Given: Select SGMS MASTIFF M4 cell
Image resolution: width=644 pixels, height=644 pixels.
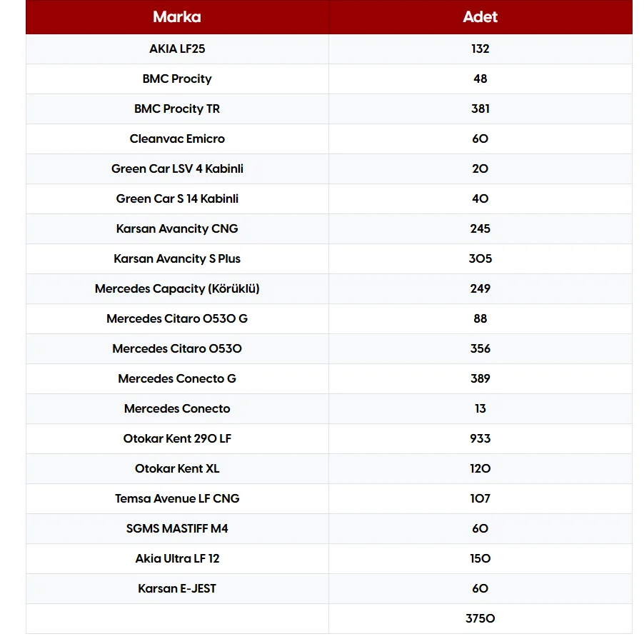Looking at the screenshot, I should point(177,528).
